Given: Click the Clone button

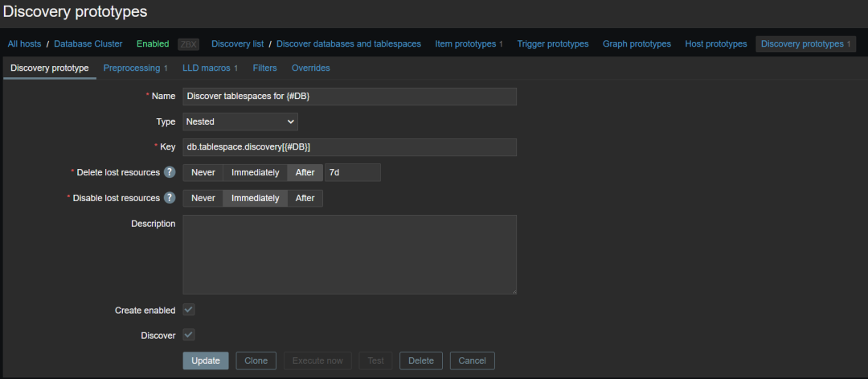Looking at the screenshot, I should [x=256, y=360].
